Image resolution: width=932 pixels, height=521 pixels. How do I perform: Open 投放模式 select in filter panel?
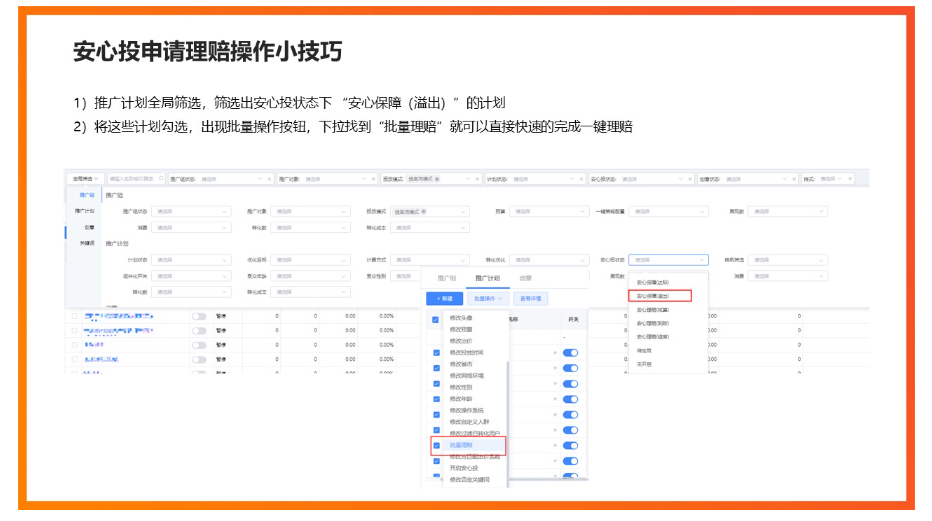click(430, 211)
